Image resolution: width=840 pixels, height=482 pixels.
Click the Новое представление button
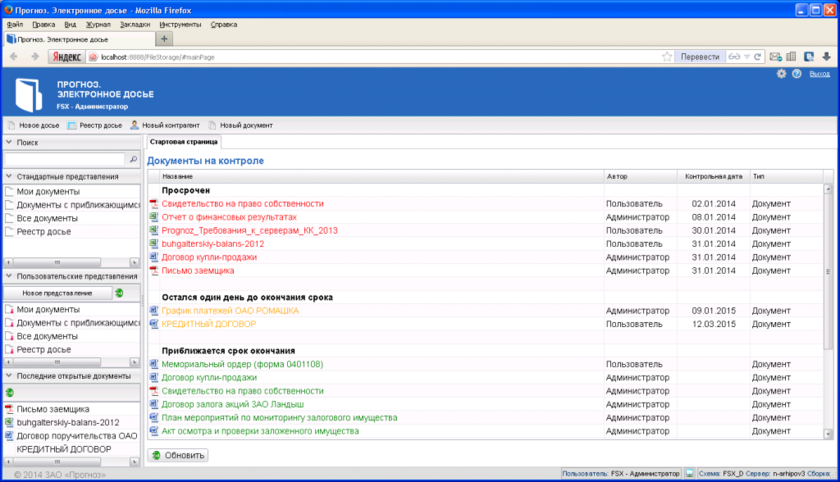click(57, 293)
